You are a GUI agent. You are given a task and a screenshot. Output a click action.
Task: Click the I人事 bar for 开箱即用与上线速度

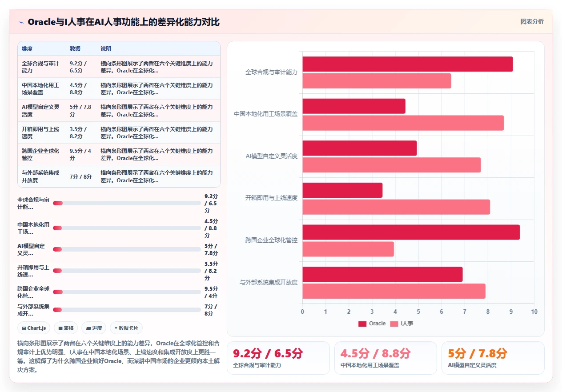(x=396, y=207)
